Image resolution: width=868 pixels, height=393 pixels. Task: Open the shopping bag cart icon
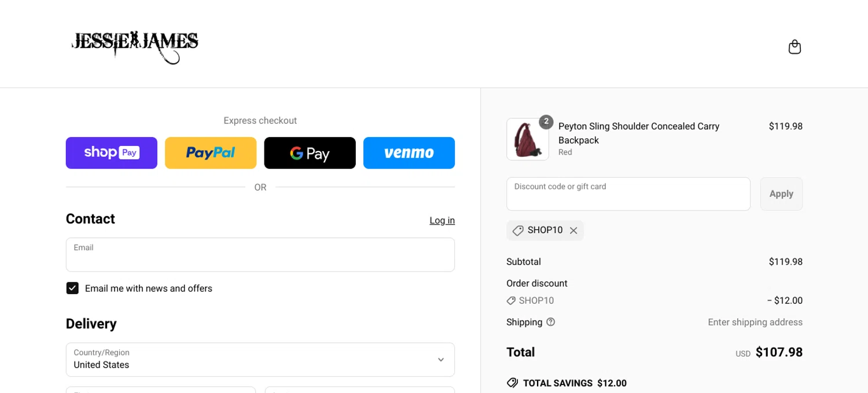coord(795,47)
